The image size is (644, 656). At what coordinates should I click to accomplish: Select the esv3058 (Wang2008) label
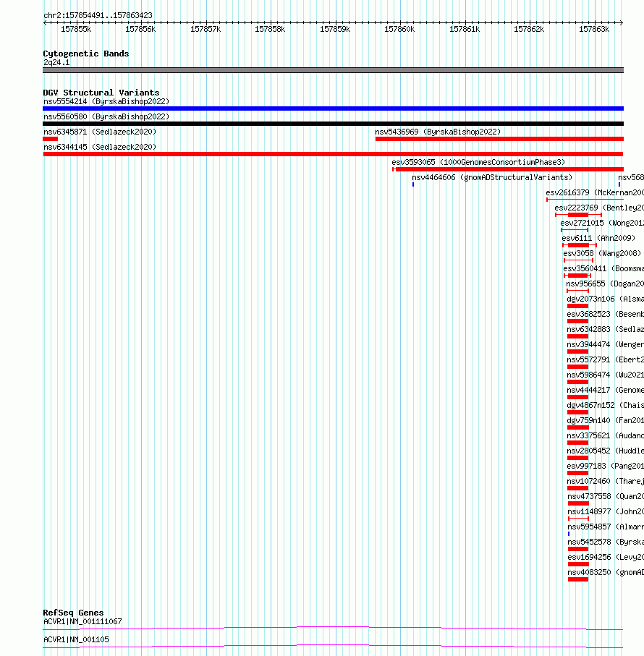(602, 253)
